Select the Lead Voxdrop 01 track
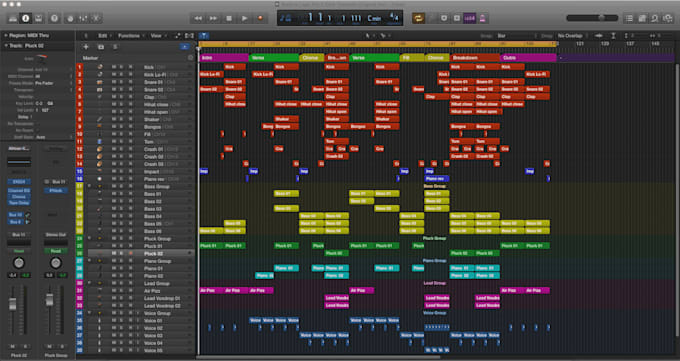Image resolution: width=680 pixels, height=361 pixels. point(162,298)
